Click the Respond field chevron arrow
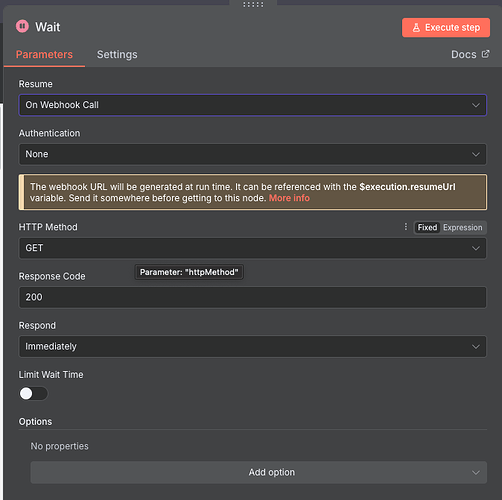This screenshot has height=500, width=502. [476, 347]
